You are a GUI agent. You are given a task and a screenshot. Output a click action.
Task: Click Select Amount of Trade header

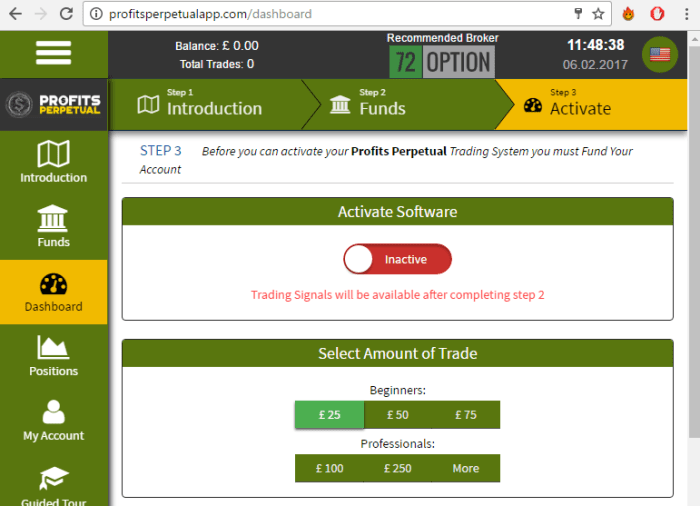coord(397,354)
